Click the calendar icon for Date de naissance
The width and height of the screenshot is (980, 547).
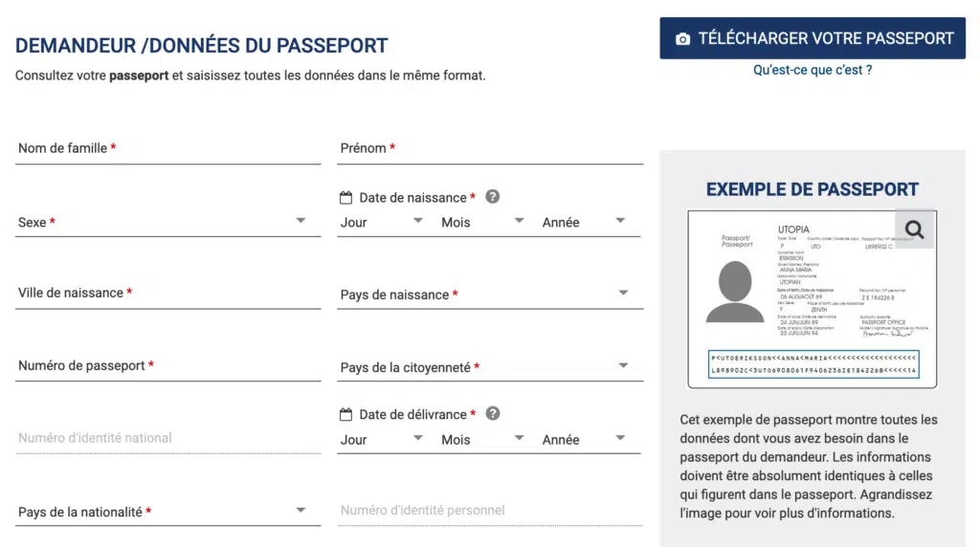pos(345,197)
